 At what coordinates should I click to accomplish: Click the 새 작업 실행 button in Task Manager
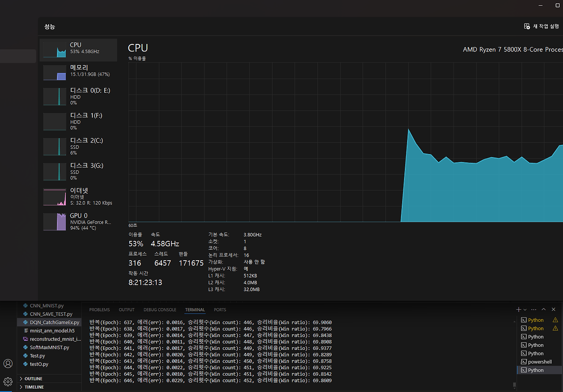coord(541,26)
